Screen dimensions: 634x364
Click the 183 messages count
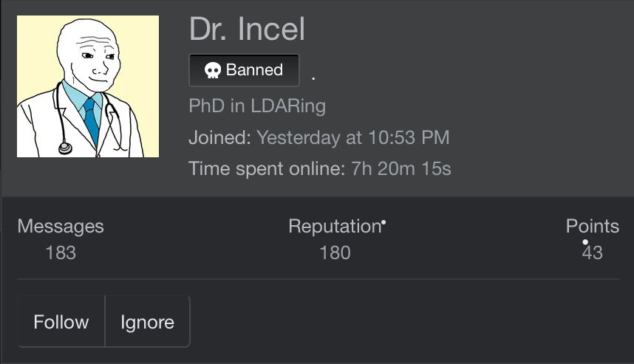(61, 253)
